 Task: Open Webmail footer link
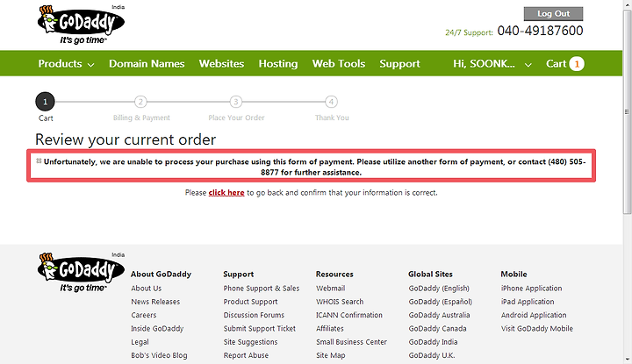point(331,289)
